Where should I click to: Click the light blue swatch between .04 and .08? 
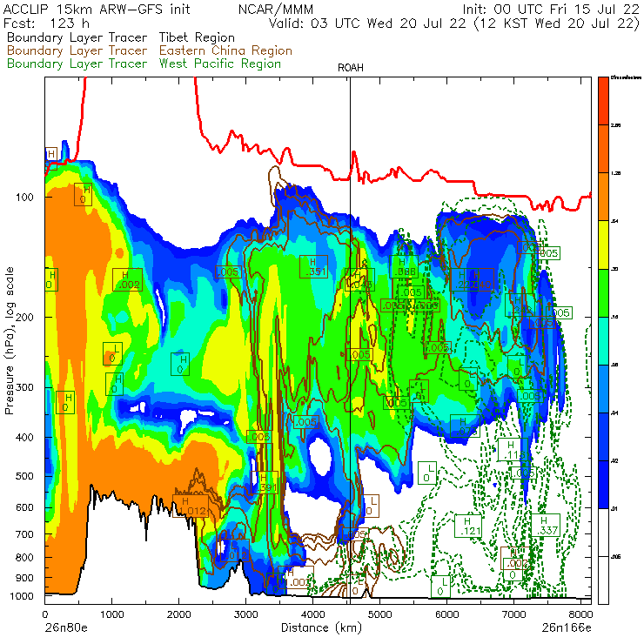[603, 388]
